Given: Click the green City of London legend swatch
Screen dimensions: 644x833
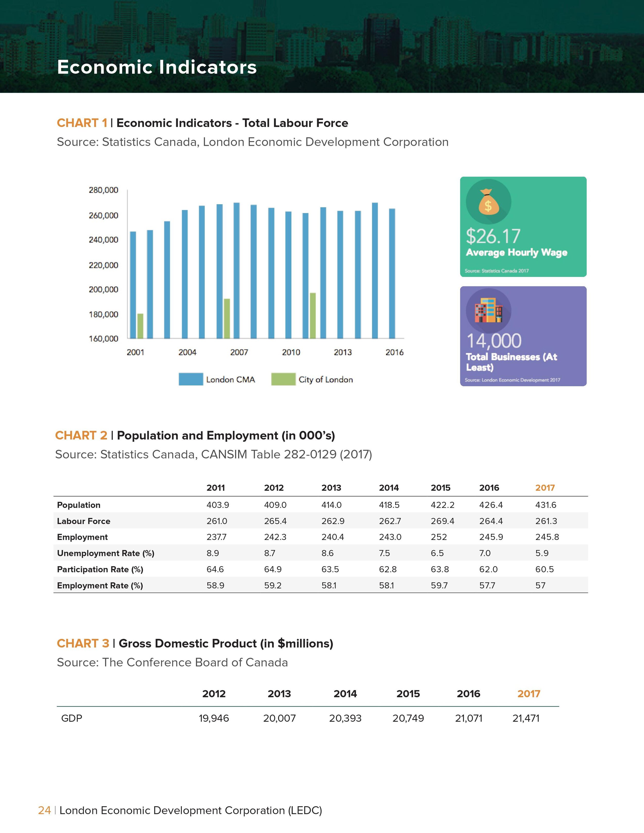Looking at the screenshot, I should coord(283,379).
